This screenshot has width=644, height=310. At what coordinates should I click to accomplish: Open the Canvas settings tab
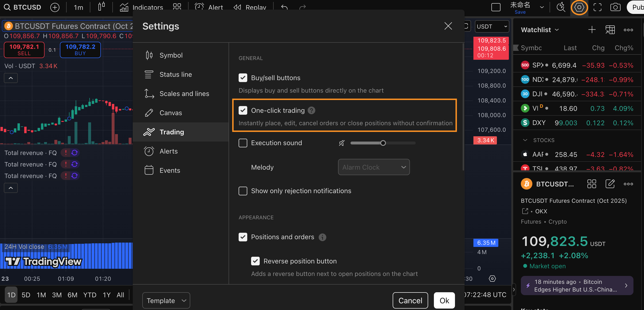(171, 113)
